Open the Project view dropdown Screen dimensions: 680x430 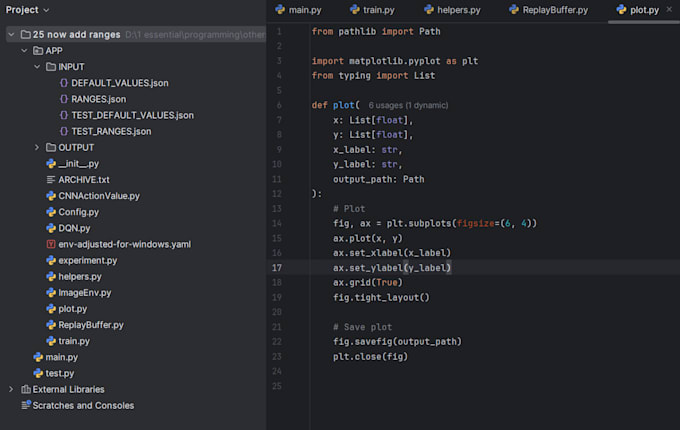(x=27, y=10)
